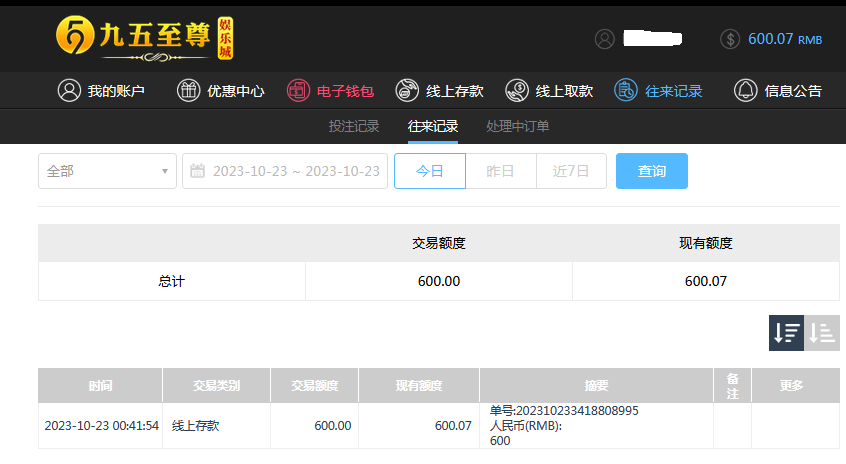Click the 交易类别 column header

point(216,385)
